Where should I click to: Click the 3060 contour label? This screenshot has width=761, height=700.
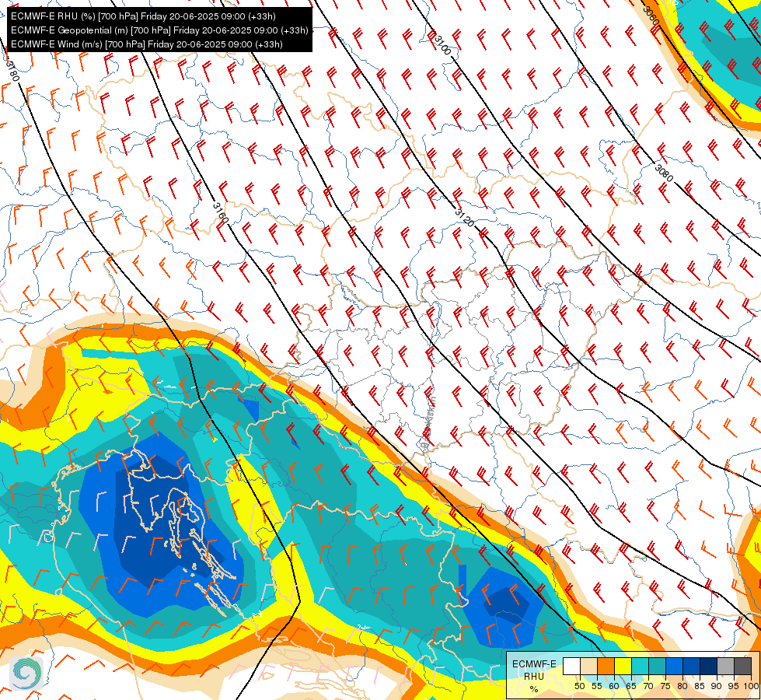coord(651,17)
